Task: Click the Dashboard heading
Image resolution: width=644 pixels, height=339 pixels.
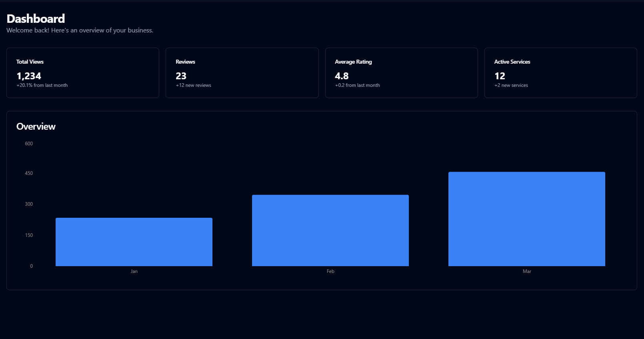Action: click(x=36, y=19)
